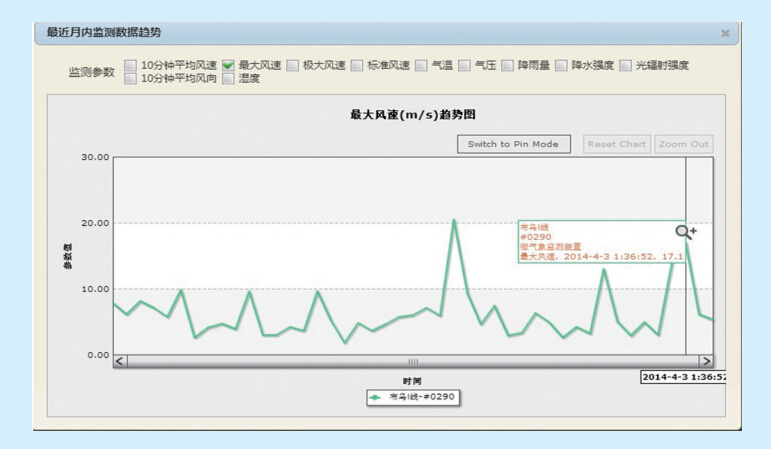Click the magnifier zoom-in icon on chart
The height and width of the screenshot is (449, 771).
click(685, 233)
